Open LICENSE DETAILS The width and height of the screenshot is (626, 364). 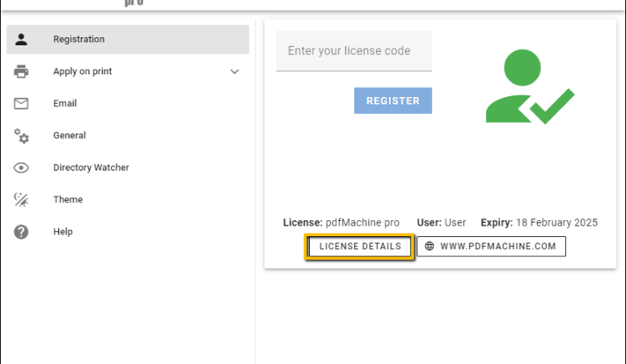[x=360, y=246]
